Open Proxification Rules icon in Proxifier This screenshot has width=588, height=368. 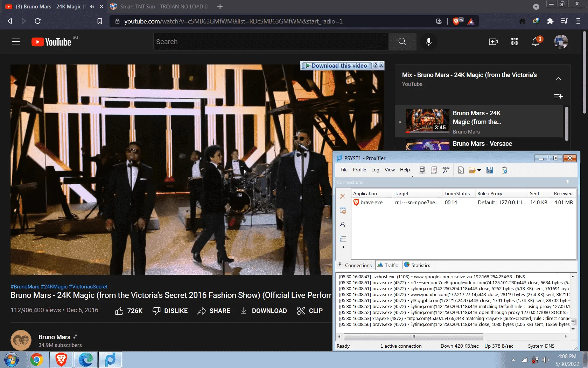(434, 170)
